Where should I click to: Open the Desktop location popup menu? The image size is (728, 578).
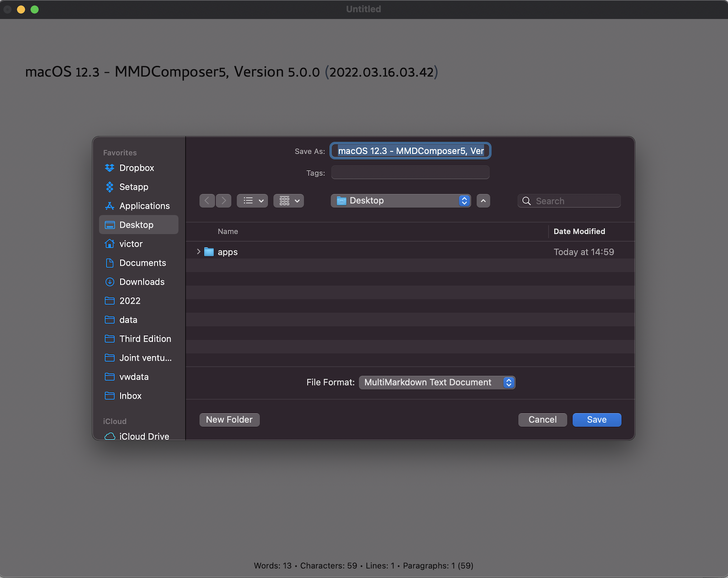(401, 201)
